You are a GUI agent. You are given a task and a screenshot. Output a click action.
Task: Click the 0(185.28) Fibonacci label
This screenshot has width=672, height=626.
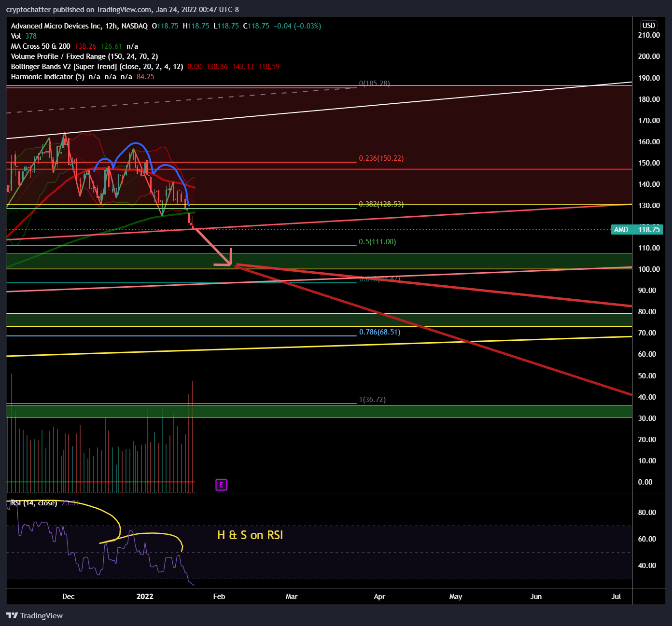375,83
